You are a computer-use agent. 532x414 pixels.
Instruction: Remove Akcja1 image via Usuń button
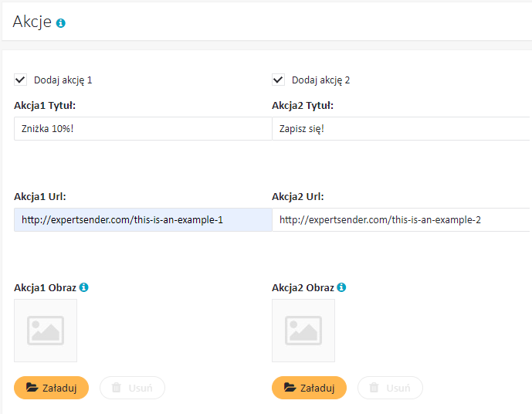[x=132, y=388]
